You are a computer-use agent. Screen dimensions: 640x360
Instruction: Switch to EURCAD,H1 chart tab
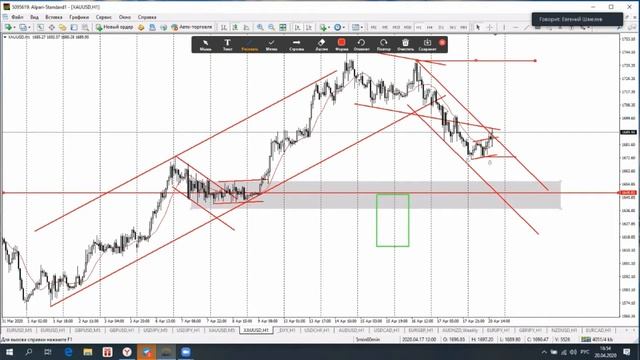(598, 330)
